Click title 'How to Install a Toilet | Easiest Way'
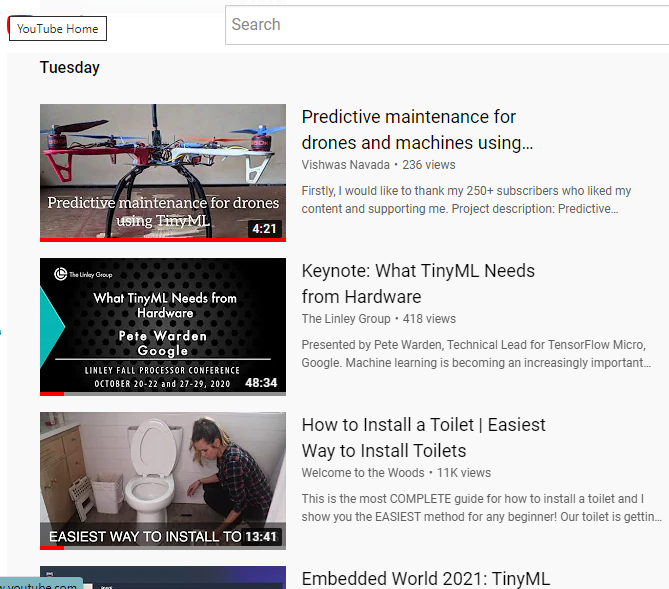The image size is (669, 589). pos(423,438)
